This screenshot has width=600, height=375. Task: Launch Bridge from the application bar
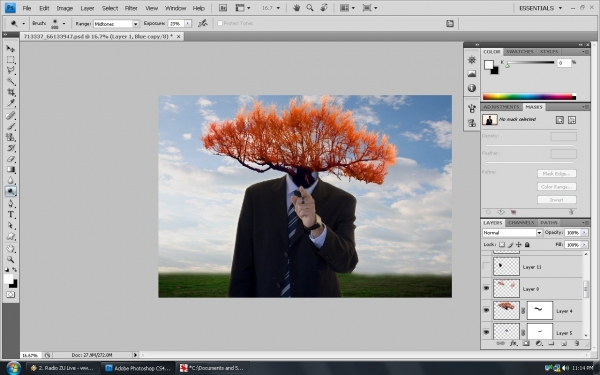(x=223, y=8)
